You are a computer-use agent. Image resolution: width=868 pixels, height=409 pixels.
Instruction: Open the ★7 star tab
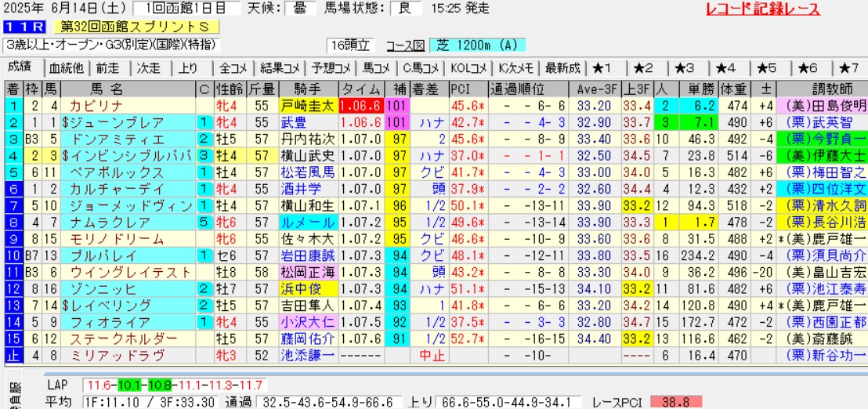[849, 67]
